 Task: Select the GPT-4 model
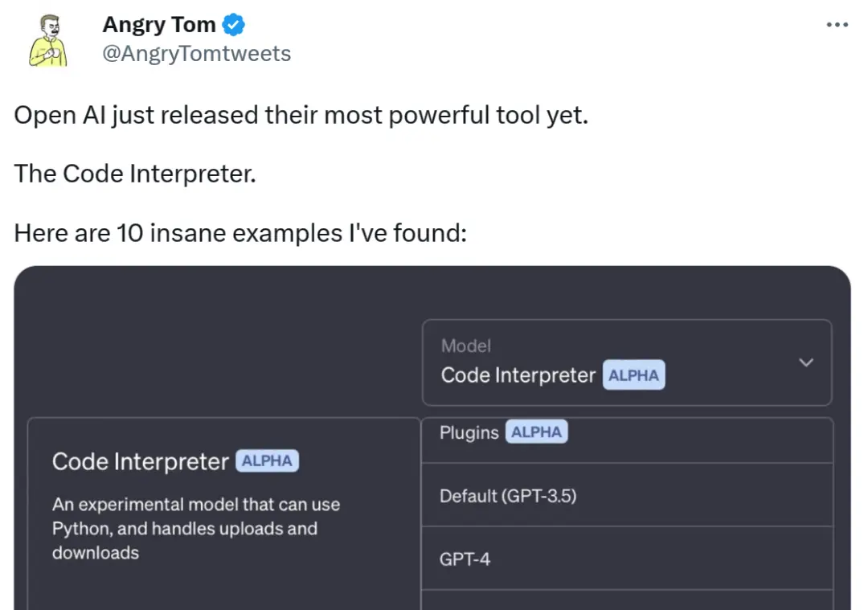465,559
